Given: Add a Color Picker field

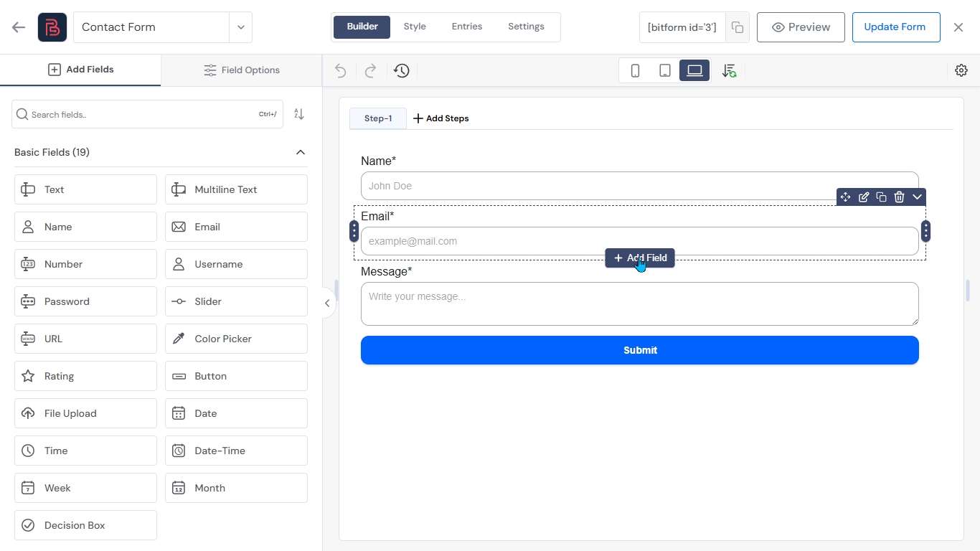Looking at the screenshot, I should pos(236,339).
